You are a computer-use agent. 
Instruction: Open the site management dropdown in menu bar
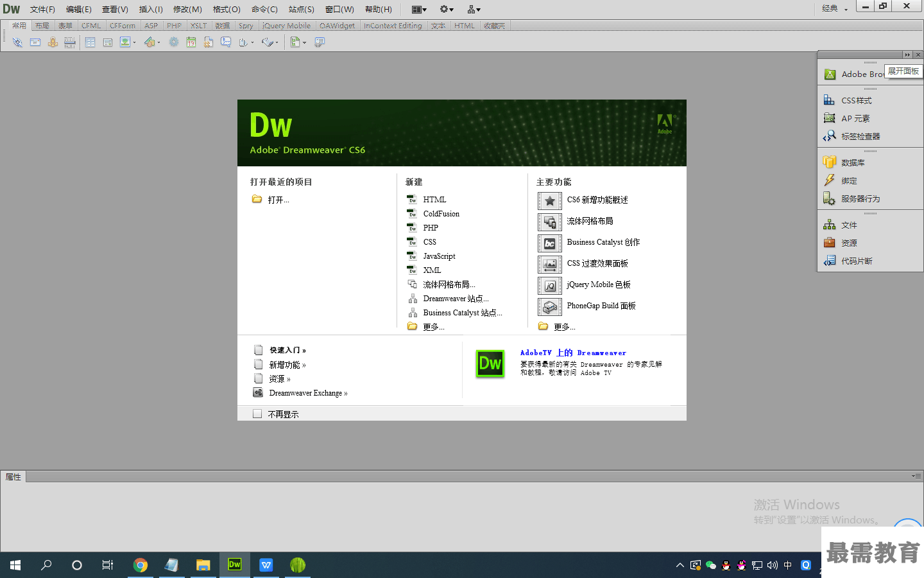pos(474,9)
